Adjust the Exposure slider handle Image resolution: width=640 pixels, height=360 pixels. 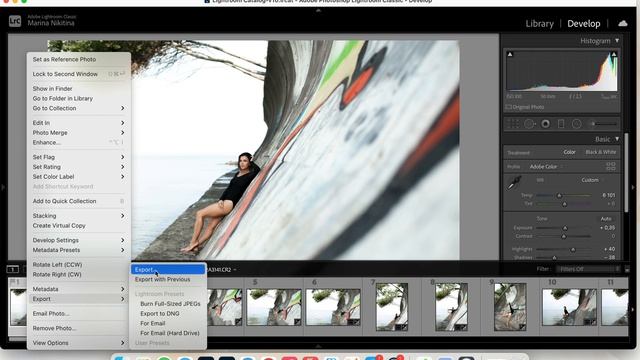tap(565, 228)
